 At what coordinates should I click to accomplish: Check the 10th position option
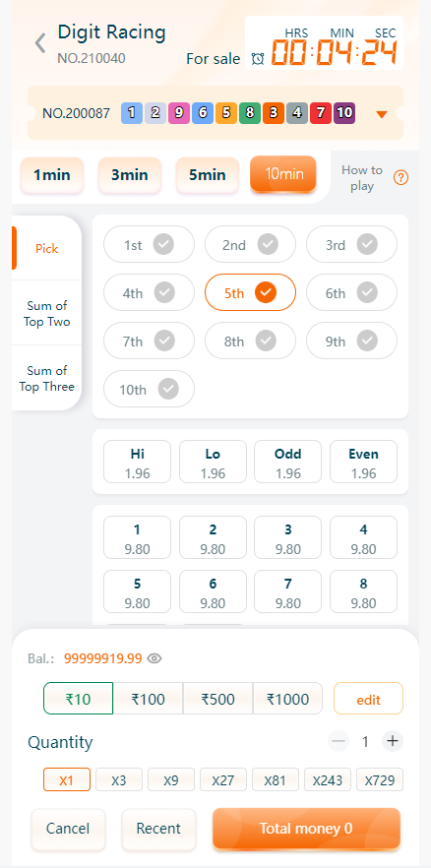click(149, 389)
